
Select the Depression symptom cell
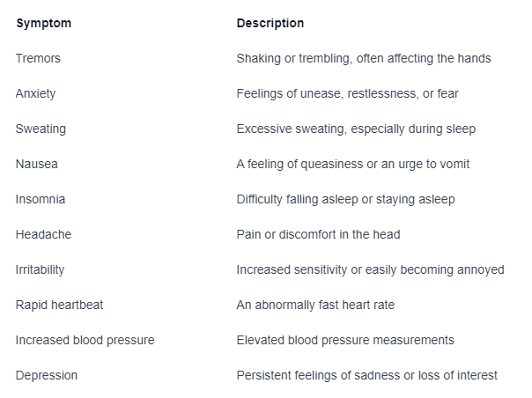coord(47,376)
